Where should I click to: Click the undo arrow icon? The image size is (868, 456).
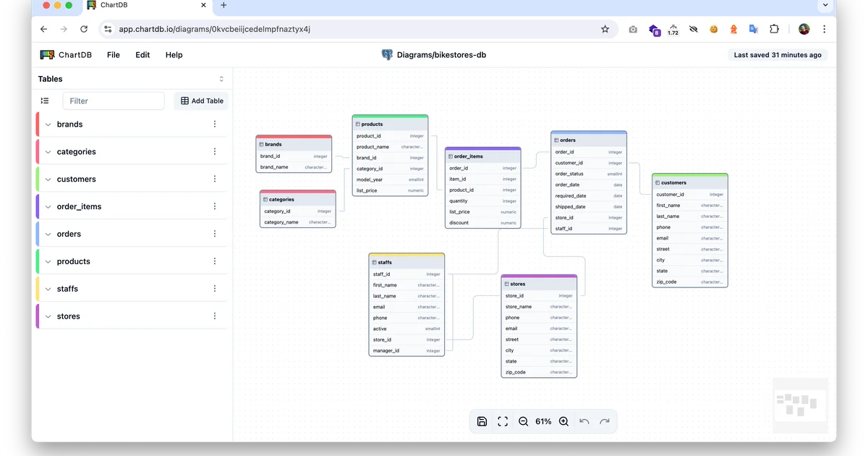pyautogui.click(x=584, y=421)
